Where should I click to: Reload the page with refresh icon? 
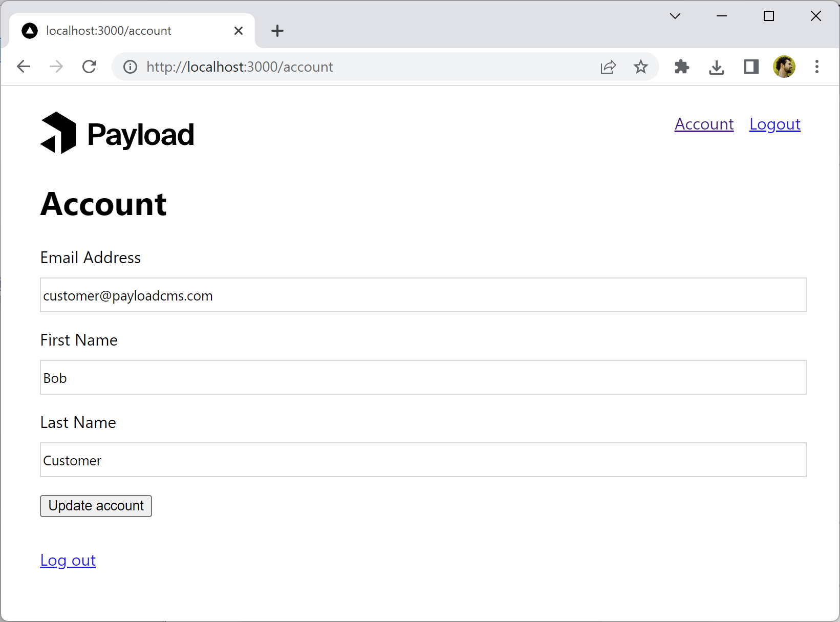[x=90, y=67]
